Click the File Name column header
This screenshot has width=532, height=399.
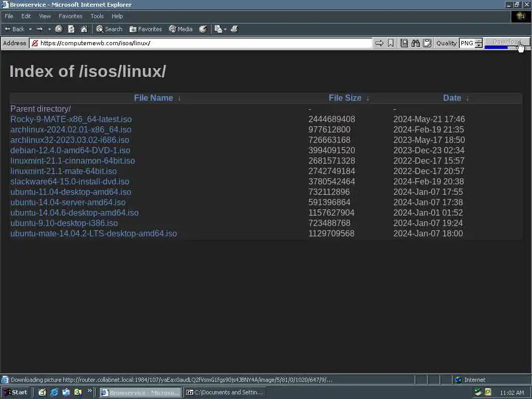(x=153, y=98)
